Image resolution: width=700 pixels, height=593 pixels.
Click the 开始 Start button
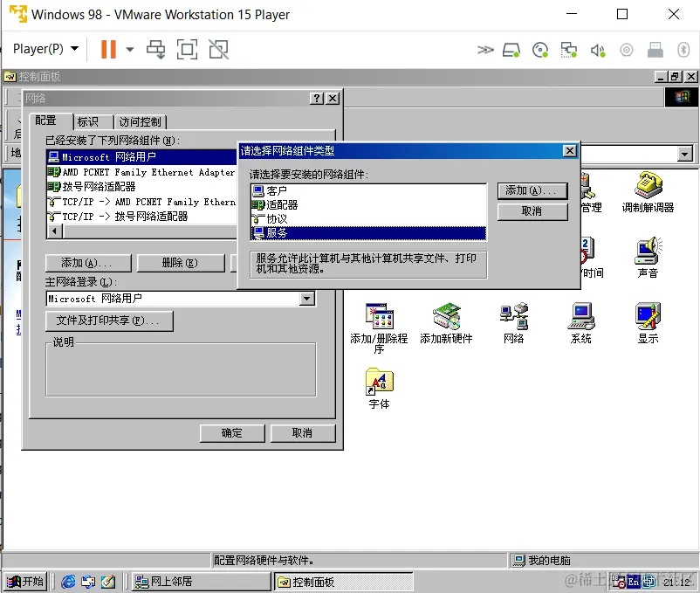[x=26, y=582]
